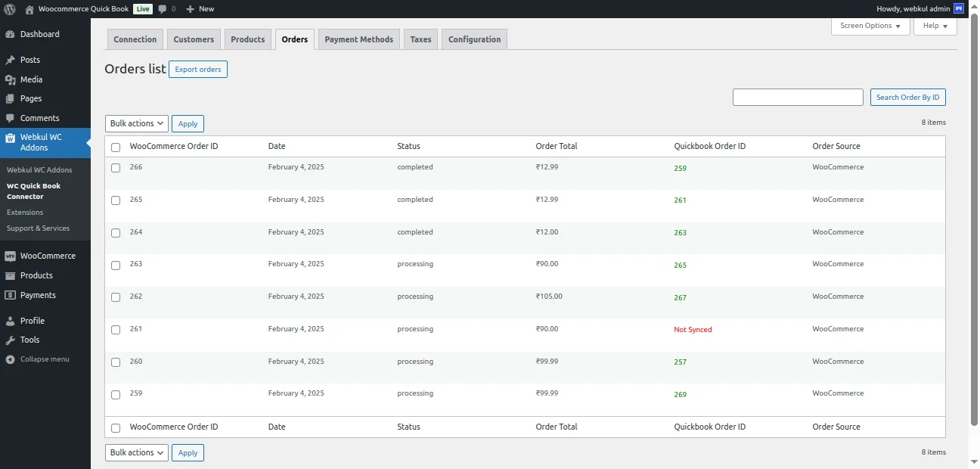Open Media library icon in sidebar

point(10,80)
